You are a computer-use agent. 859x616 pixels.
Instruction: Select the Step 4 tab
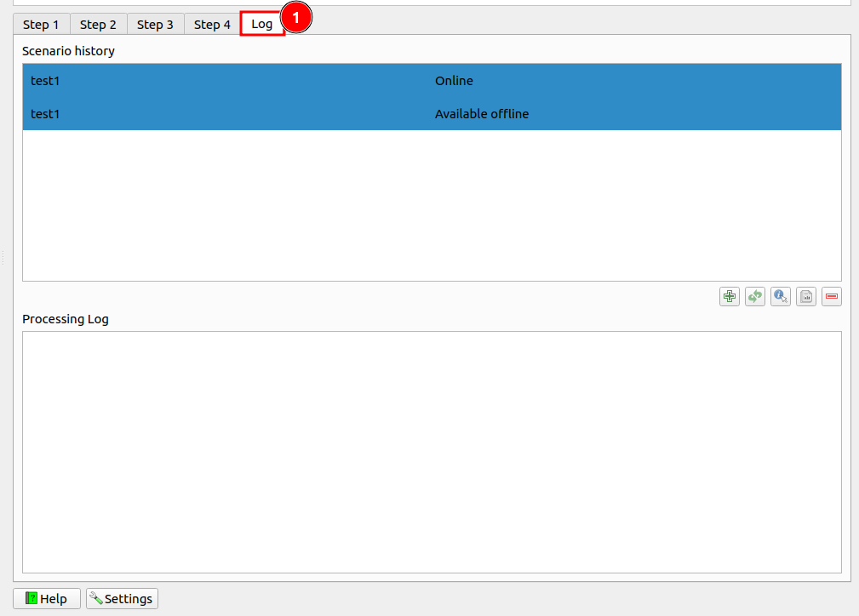coord(212,25)
